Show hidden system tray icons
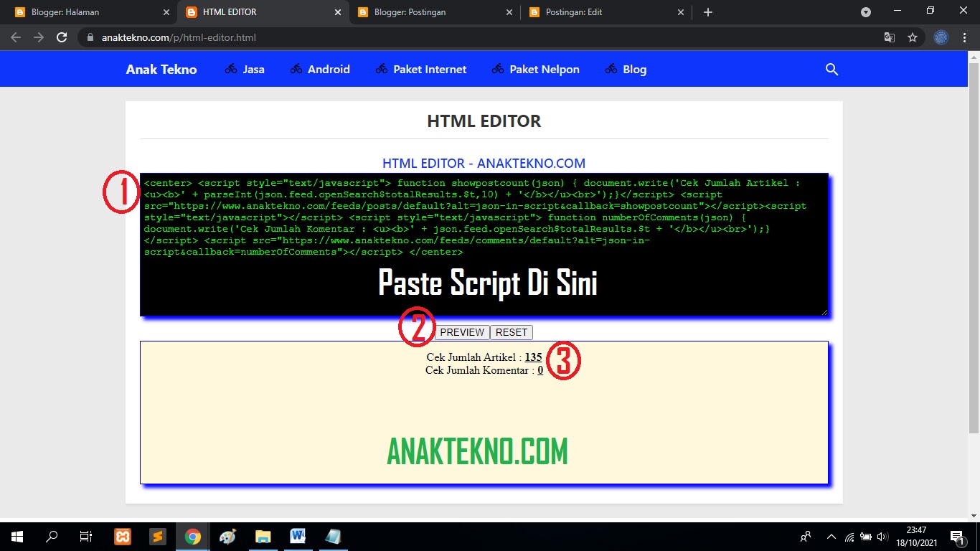 tap(831, 537)
